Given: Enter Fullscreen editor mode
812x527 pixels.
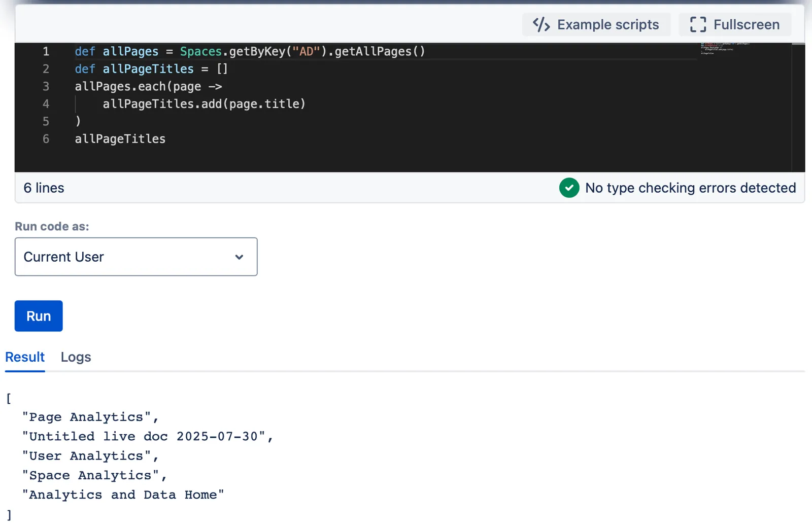Looking at the screenshot, I should coord(735,24).
